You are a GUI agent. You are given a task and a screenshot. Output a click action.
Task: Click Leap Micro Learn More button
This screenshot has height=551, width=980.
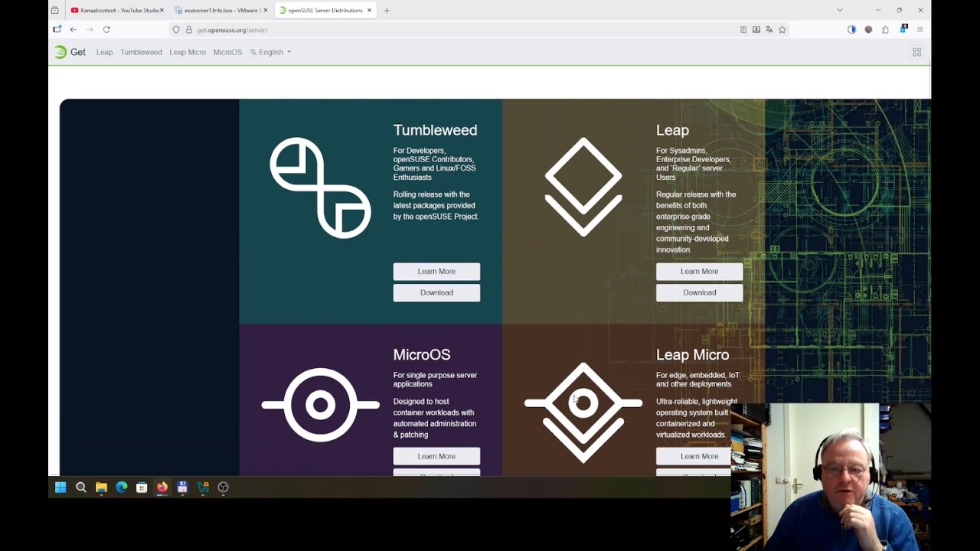click(x=699, y=456)
